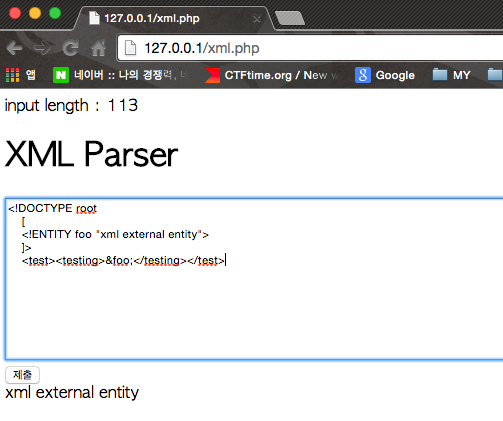Click the browser forward arrow

(x=43, y=49)
